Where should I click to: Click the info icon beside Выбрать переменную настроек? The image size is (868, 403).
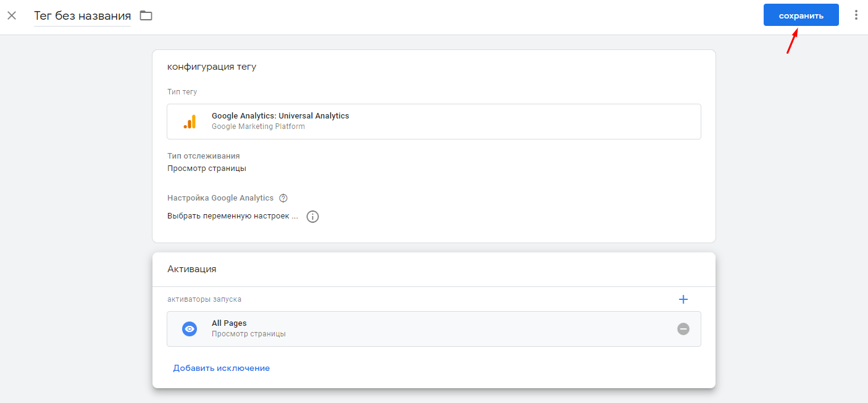click(313, 217)
